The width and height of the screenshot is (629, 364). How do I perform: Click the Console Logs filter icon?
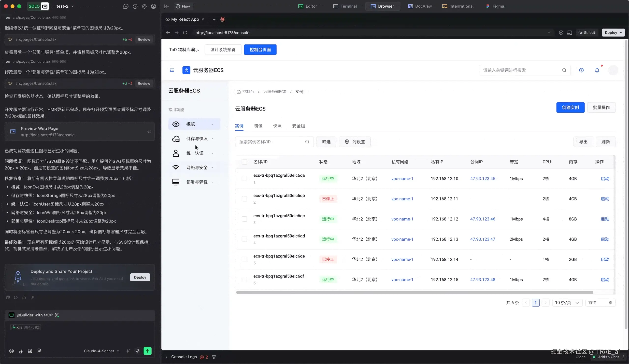coord(214,357)
